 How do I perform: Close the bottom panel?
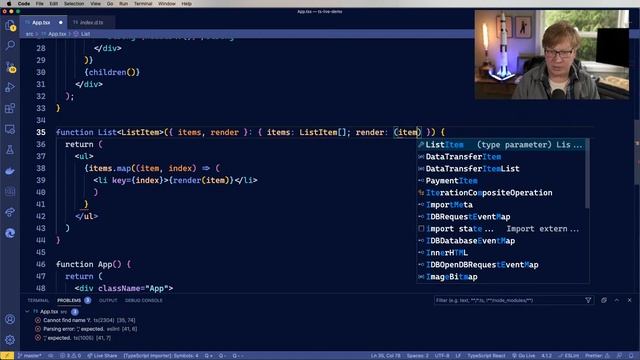pyautogui.click(x=630, y=300)
